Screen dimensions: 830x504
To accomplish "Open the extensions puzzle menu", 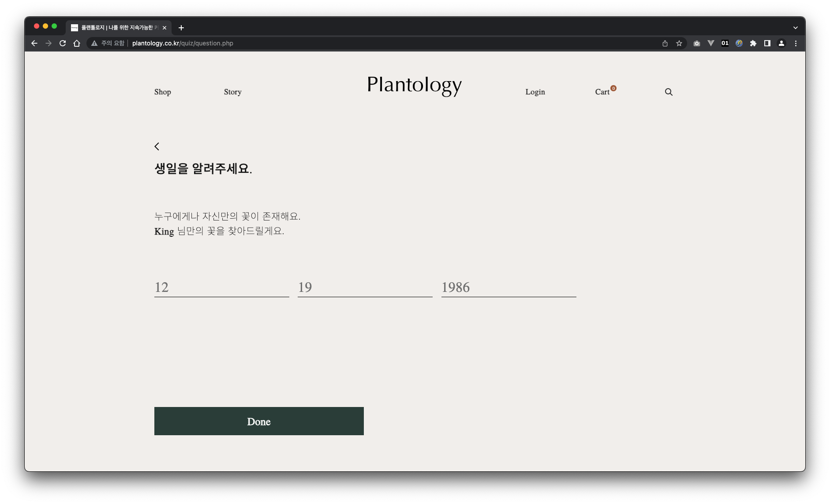I will [x=753, y=43].
